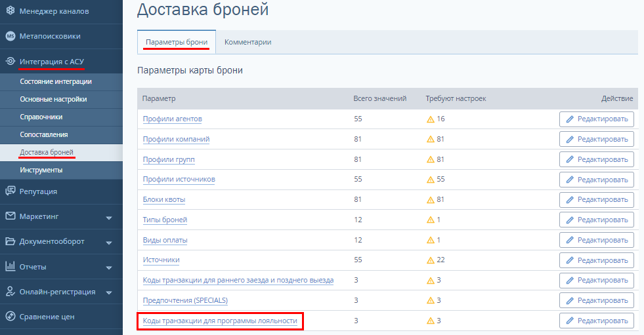The height and width of the screenshot is (335, 644).
Task: Click Редактировать for Профили агентов
Action: (x=596, y=119)
